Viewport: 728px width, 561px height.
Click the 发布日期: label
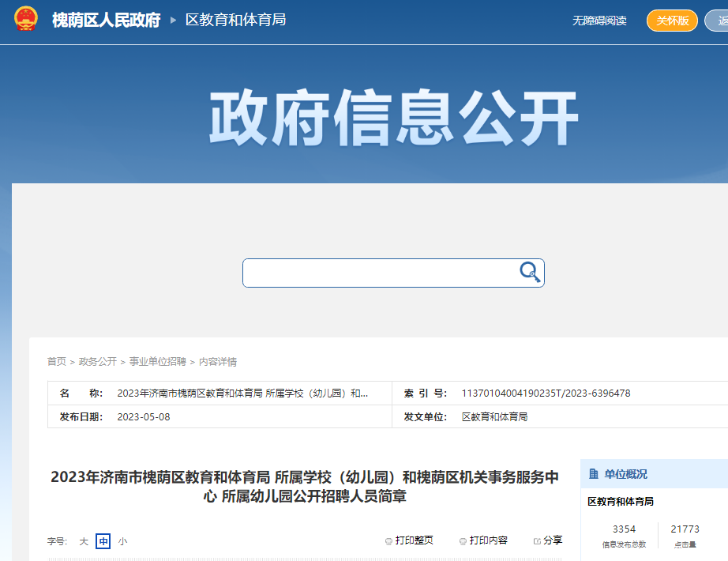click(81, 417)
